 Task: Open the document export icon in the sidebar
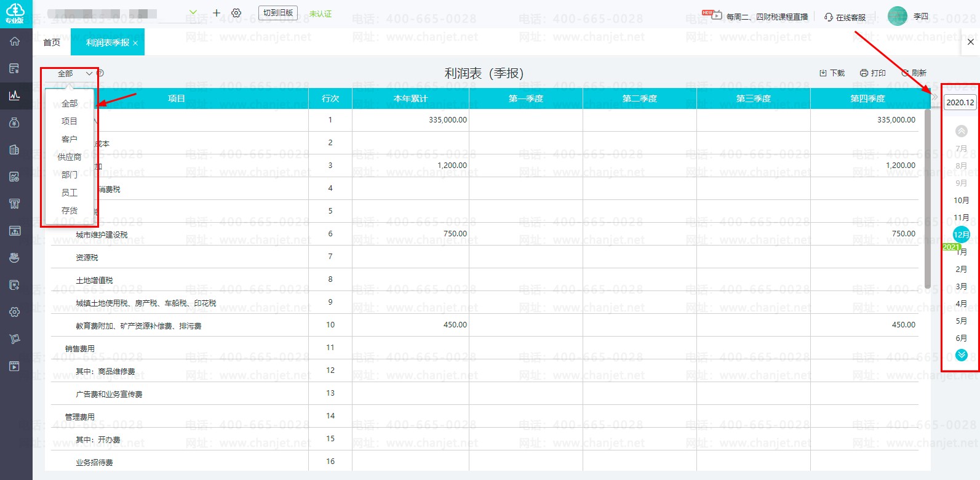pos(15,285)
